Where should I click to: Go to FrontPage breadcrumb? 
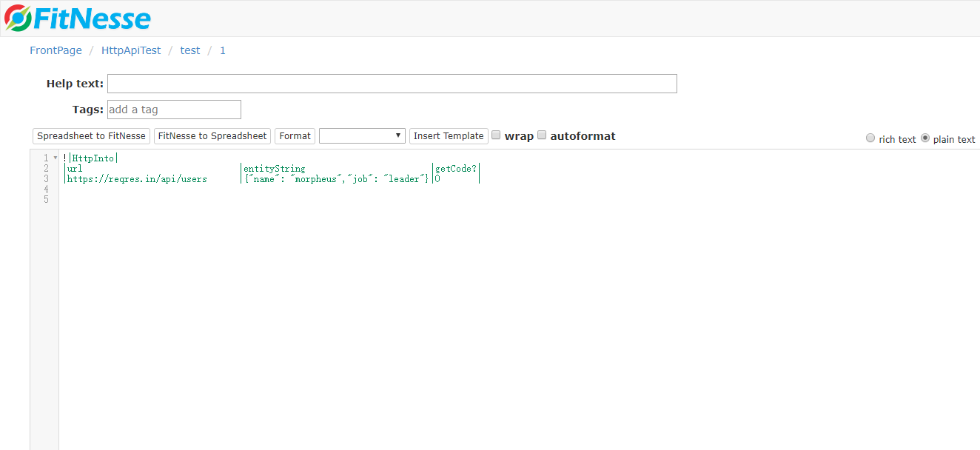pos(56,50)
